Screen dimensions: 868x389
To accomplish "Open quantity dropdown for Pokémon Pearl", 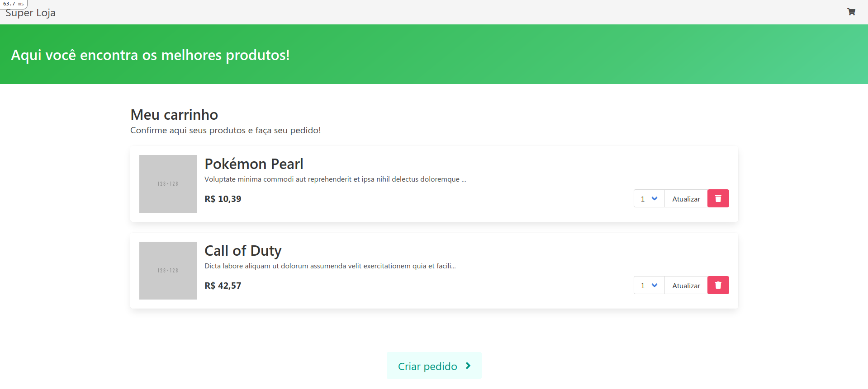I will coord(649,198).
